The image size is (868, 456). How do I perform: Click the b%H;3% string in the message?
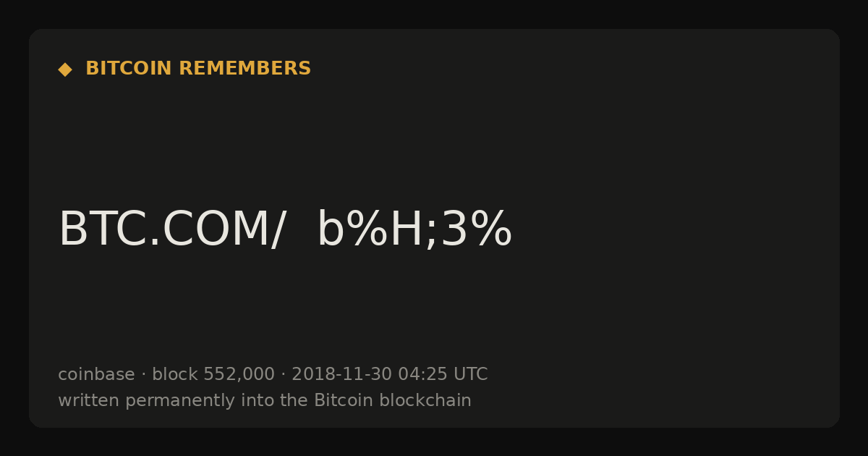pos(414,230)
